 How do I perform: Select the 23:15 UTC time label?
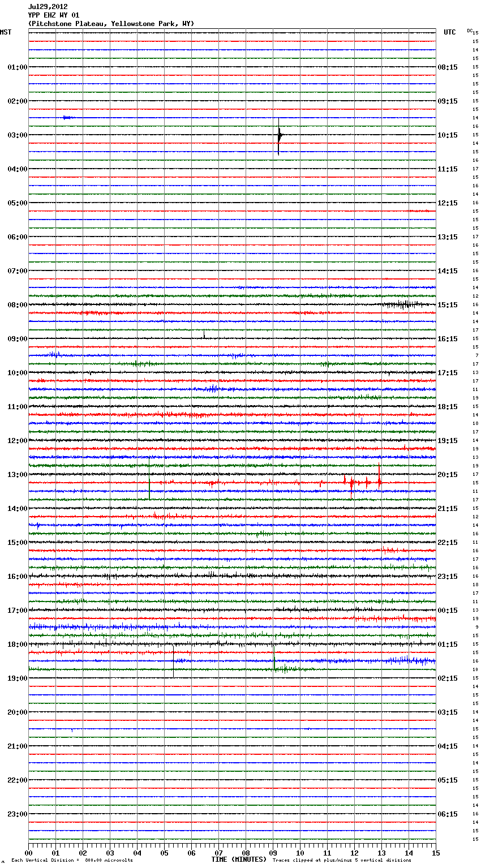coord(448,577)
